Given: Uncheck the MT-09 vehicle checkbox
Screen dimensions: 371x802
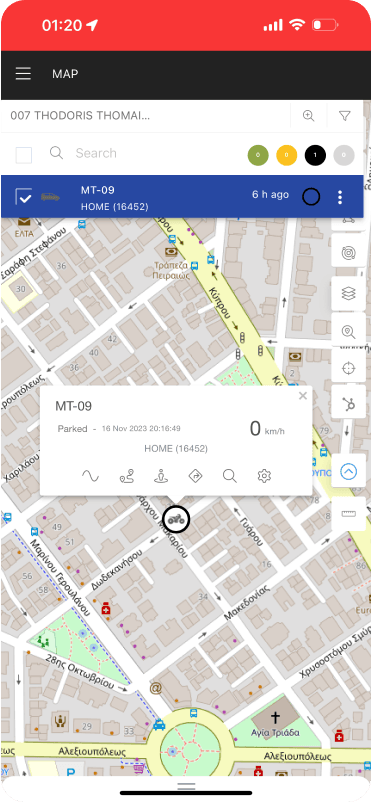Looking at the screenshot, I should click(x=24, y=196).
